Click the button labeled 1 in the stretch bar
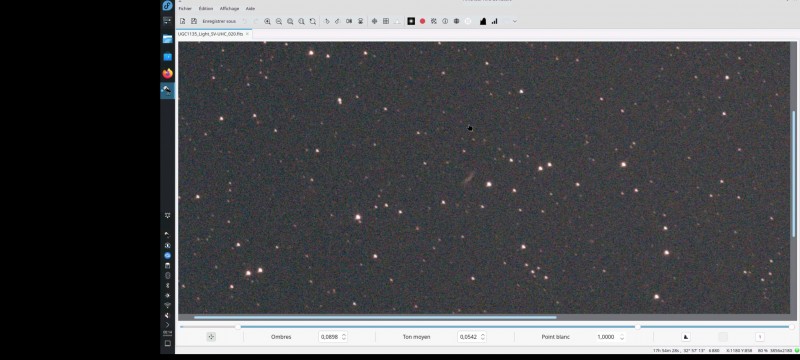This screenshot has height=360, width=800. [760, 337]
